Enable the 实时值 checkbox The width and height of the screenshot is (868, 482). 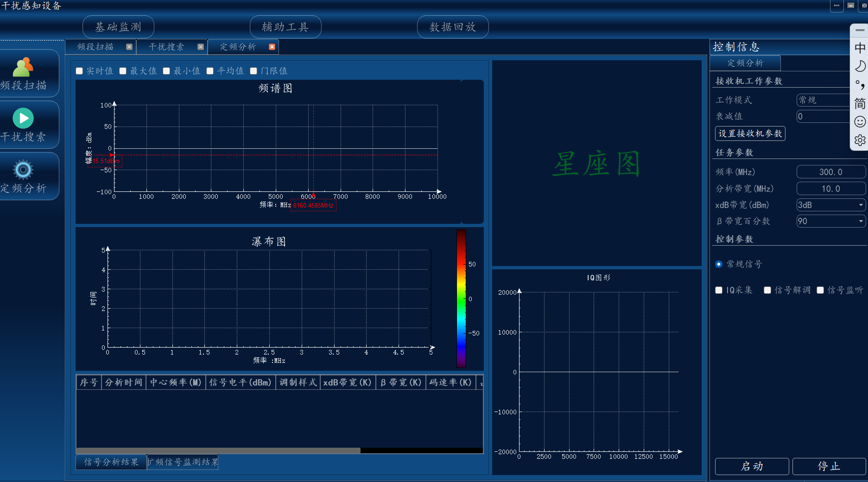point(79,71)
